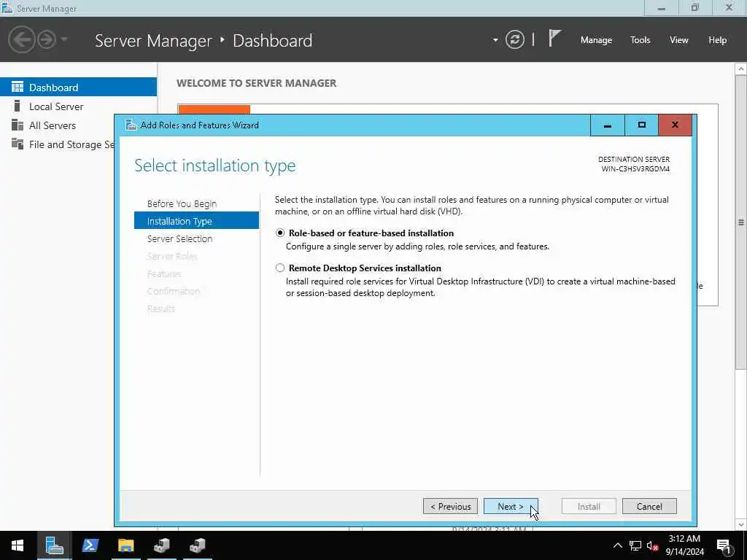Select Remote Desktop Services installation option
Image resolution: width=747 pixels, height=560 pixels.
pos(280,268)
